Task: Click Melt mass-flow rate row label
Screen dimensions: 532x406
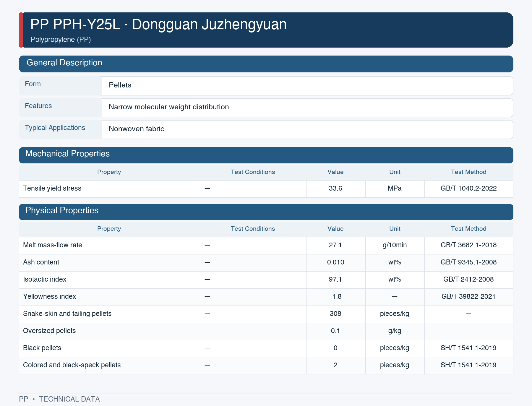Action: click(52, 245)
